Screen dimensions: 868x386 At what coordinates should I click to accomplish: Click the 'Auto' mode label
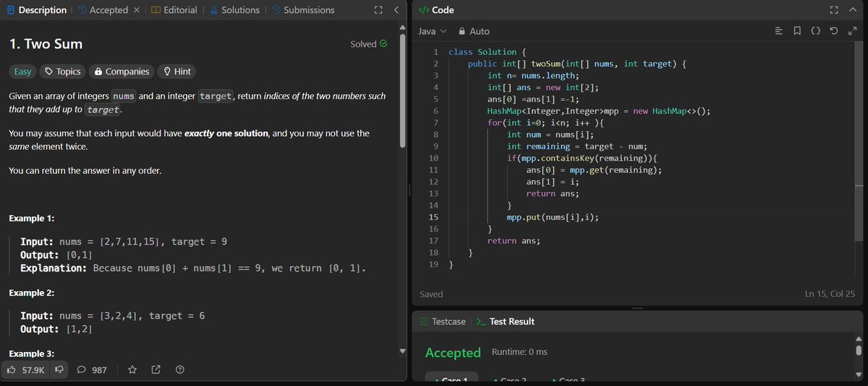click(x=480, y=31)
